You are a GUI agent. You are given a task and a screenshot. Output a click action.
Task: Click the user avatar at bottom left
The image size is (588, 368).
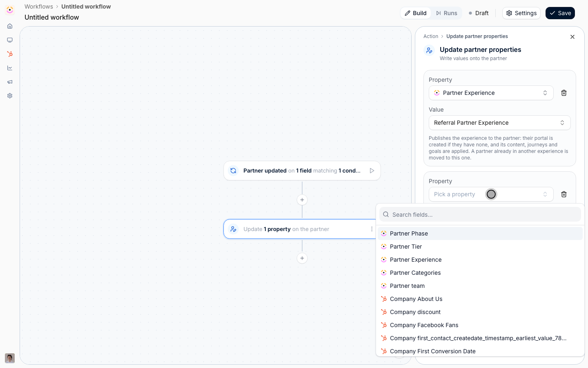(10, 358)
